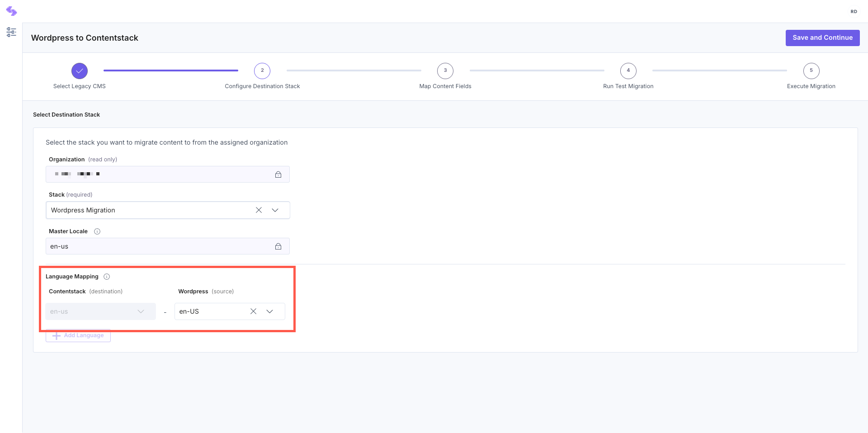The image size is (868, 433).
Task: Click the Organization field lock icon
Action: tap(278, 174)
